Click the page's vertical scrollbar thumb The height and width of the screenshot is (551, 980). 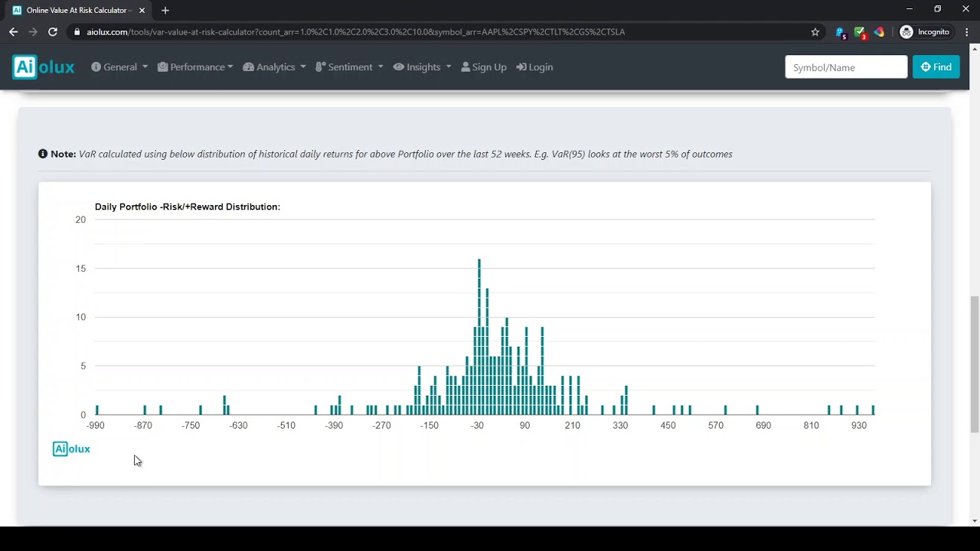pyautogui.click(x=974, y=364)
